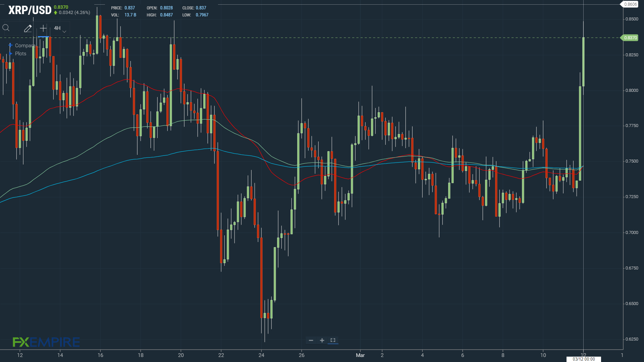This screenshot has height=362, width=644.
Task: Click the 0.8370 current price label on axis
Action: coord(630,38)
